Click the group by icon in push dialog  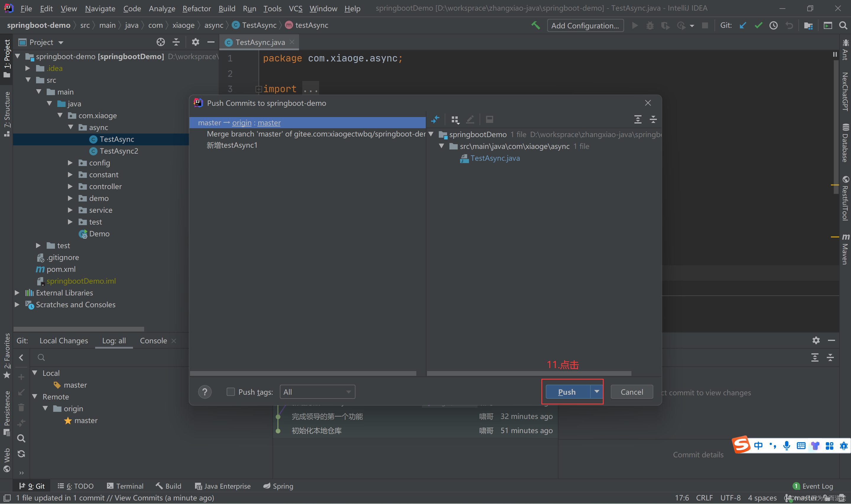click(x=455, y=120)
